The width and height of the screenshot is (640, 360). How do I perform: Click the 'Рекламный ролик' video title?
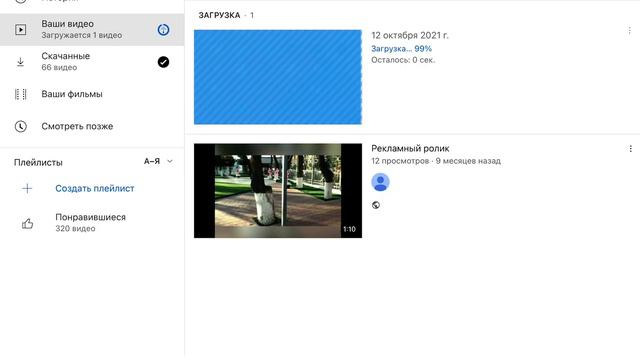410,149
